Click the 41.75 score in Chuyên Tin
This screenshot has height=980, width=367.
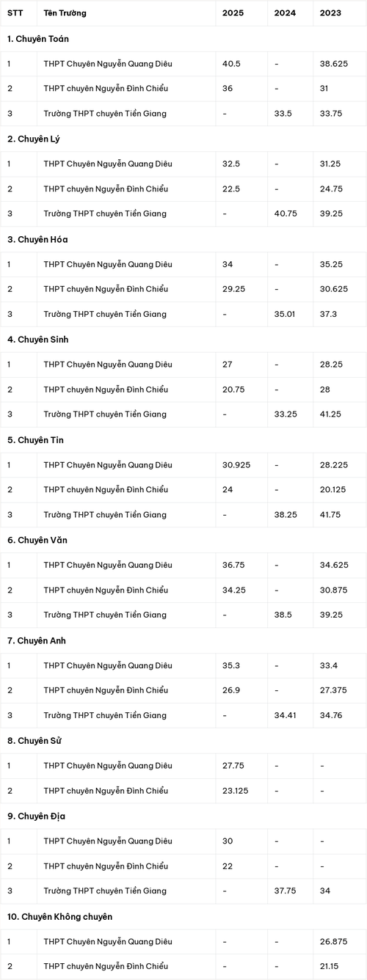(331, 515)
